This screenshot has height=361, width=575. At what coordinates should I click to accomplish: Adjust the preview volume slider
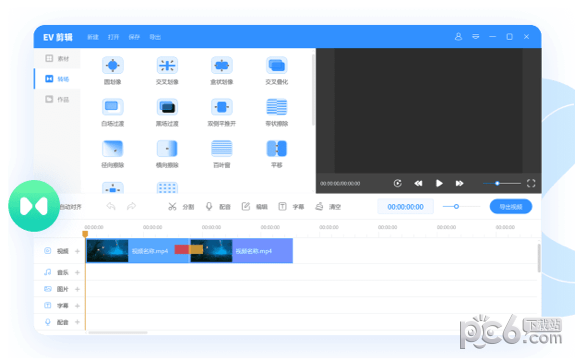pyautogui.click(x=502, y=183)
